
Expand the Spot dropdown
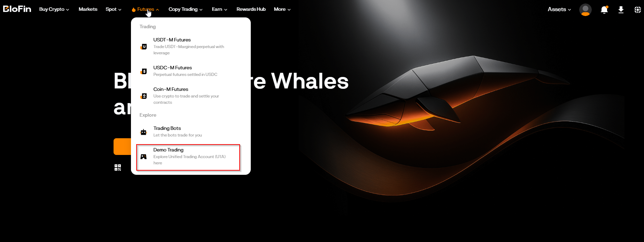coord(114,9)
